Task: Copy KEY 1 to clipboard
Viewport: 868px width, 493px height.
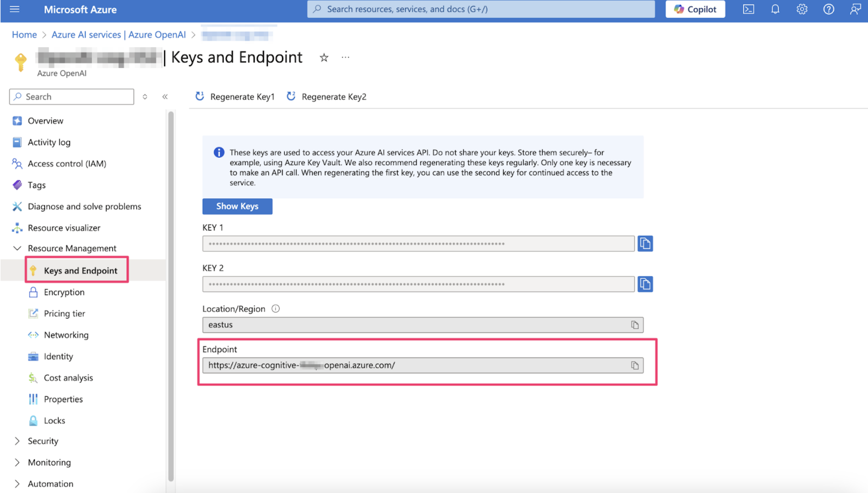Action: [x=645, y=244]
